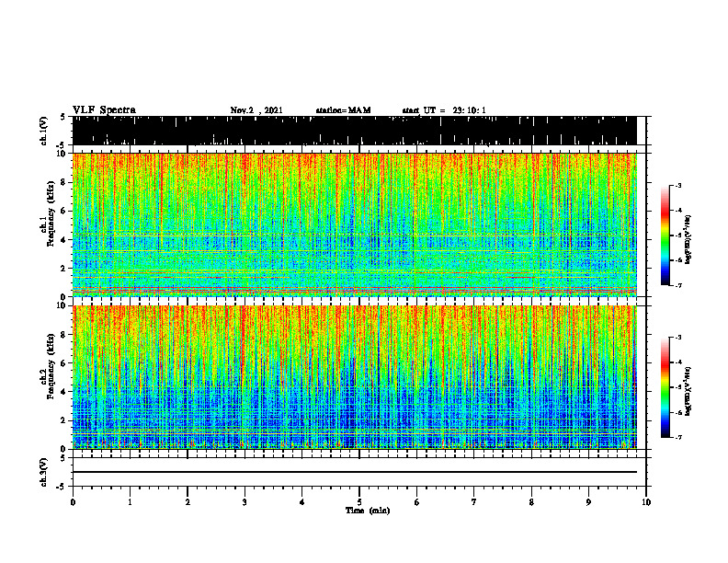Viewport: 728px width, 563px height.
Task: Click the time axis tick label 1
Action: pos(130,502)
